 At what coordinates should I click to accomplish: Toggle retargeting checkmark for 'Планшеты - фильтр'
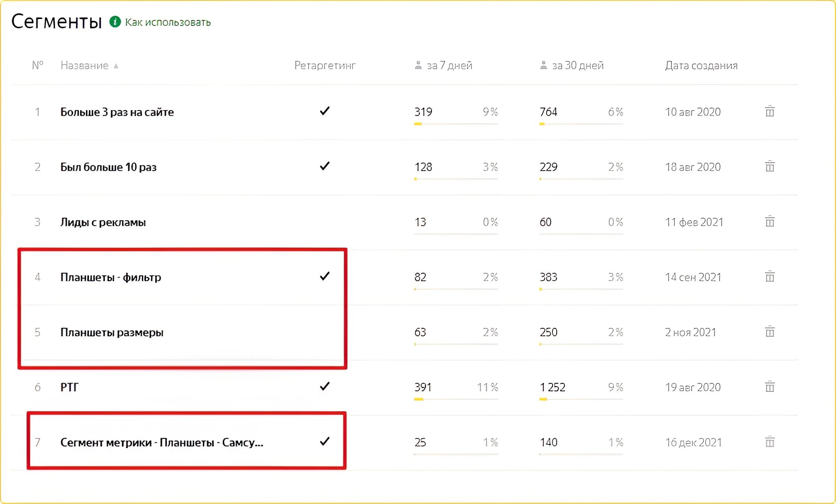324,276
